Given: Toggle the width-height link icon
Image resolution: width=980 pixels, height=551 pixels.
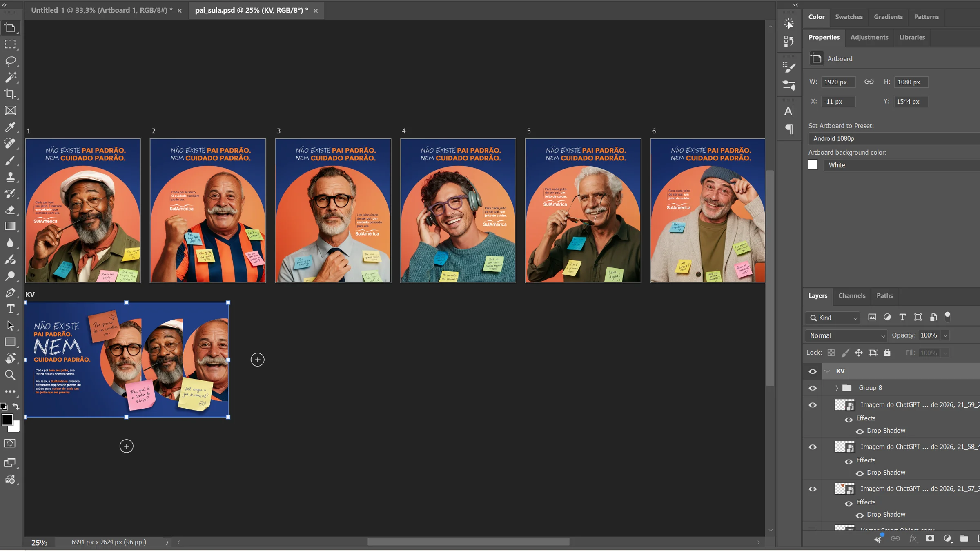Looking at the screenshot, I should click(x=869, y=82).
